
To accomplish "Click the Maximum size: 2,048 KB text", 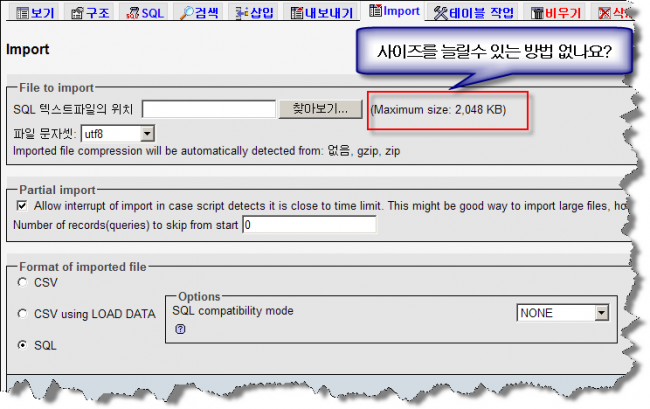I will pos(438,110).
